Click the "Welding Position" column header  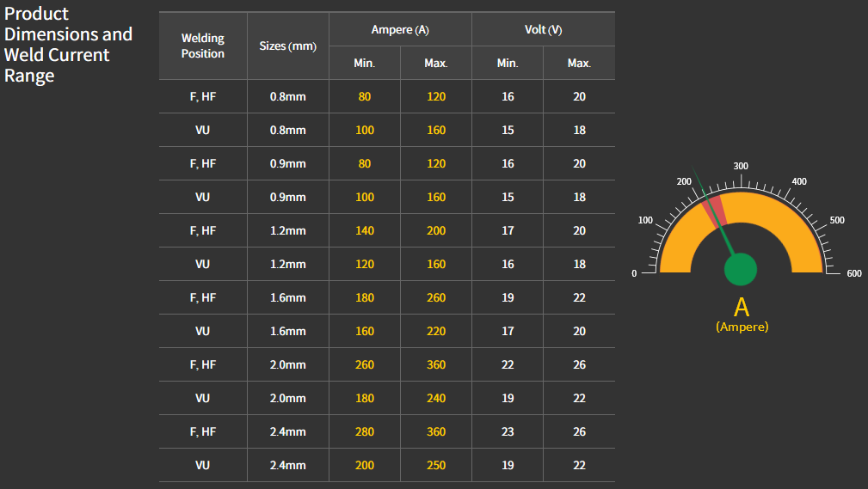click(203, 46)
